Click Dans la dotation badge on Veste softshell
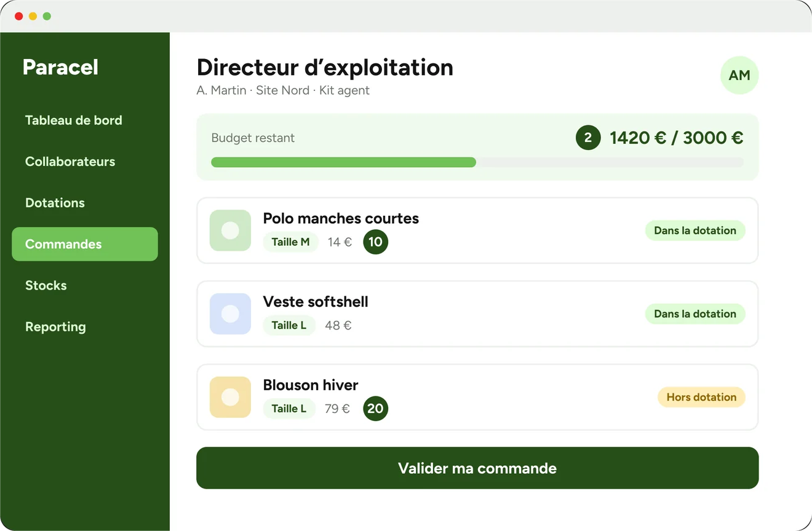Screen dimensions: 812x531 [695, 313]
